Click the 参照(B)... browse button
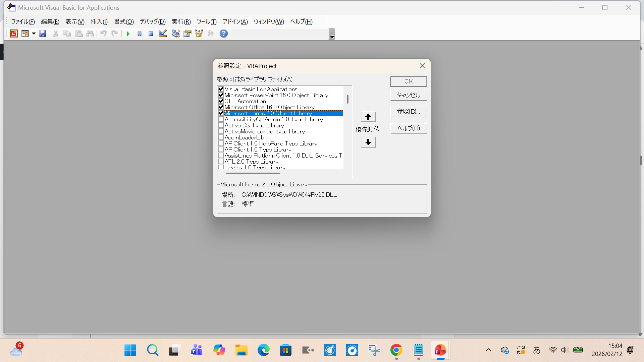Image resolution: width=644 pixels, height=362 pixels. pyautogui.click(x=408, y=112)
